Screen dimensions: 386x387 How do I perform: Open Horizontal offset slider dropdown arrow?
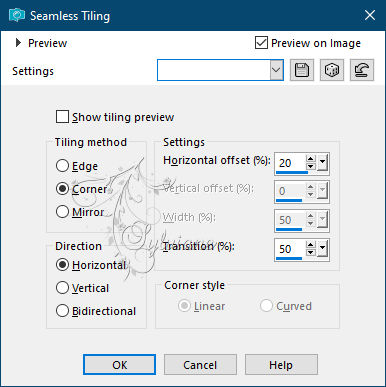click(x=322, y=163)
